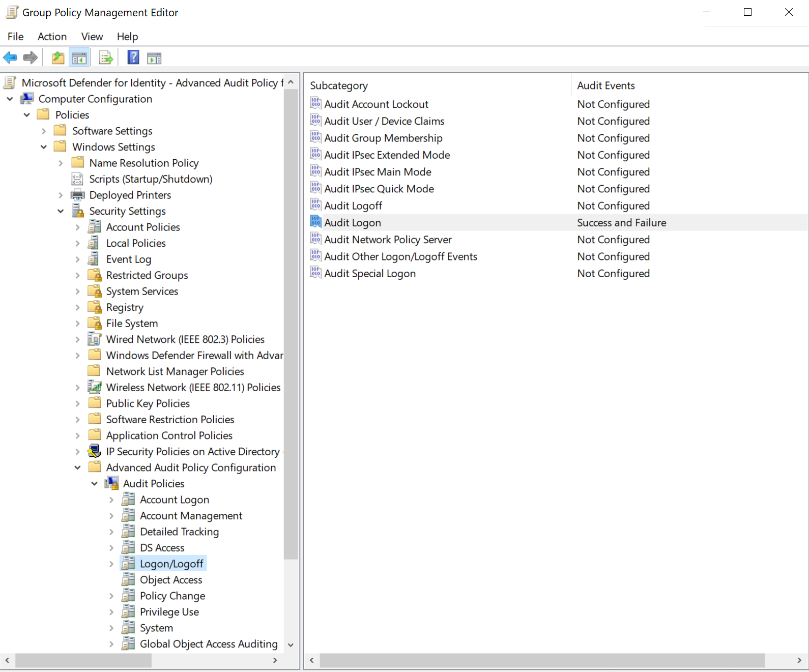Click the Audit Special Logon policy icon
The height and width of the screenshot is (672, 809).
315,273
